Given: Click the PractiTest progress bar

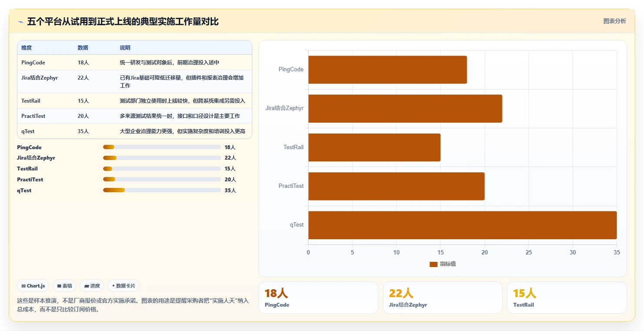Looking at the screenshot, I should [162, 179].
